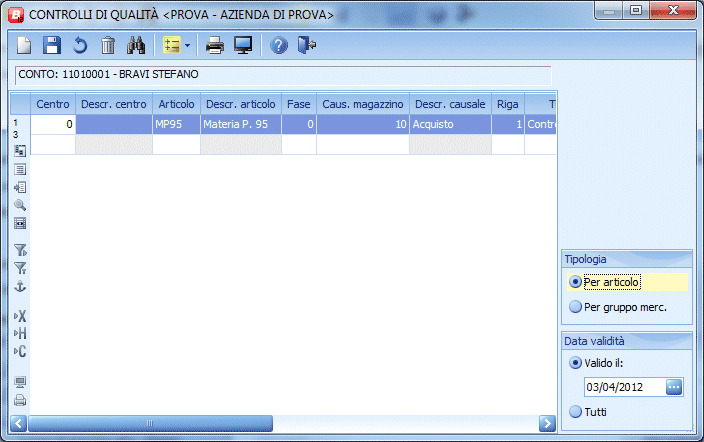Click the yellow list options icon
Screen dimensions: 704x442
pos(172,45)
